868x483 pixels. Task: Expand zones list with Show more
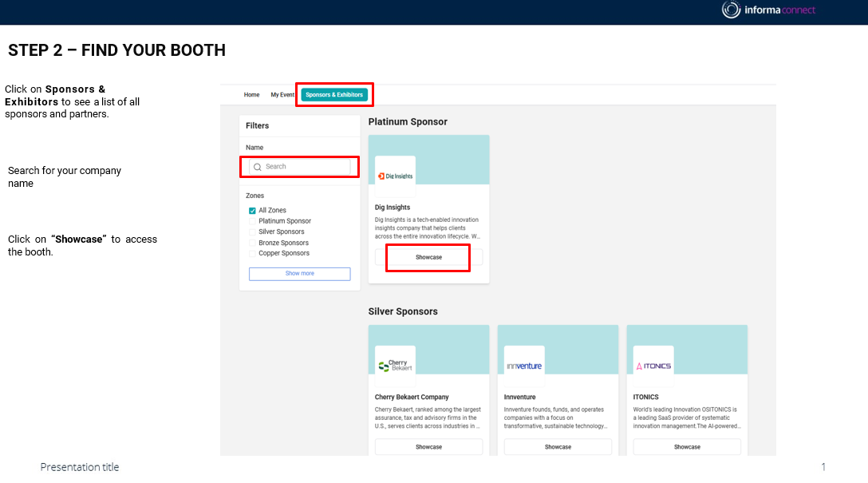[x=299, y=274]
